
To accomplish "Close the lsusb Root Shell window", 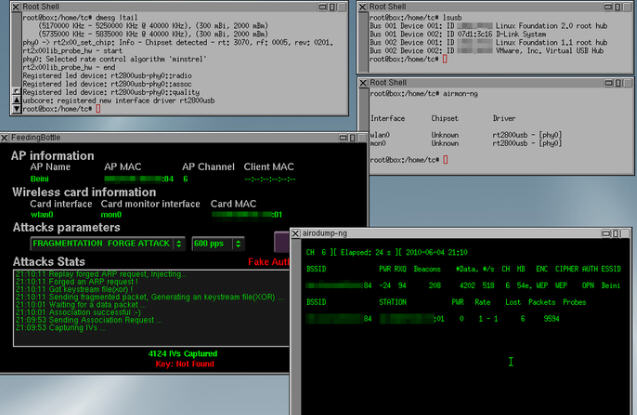I will pos(363,6).
